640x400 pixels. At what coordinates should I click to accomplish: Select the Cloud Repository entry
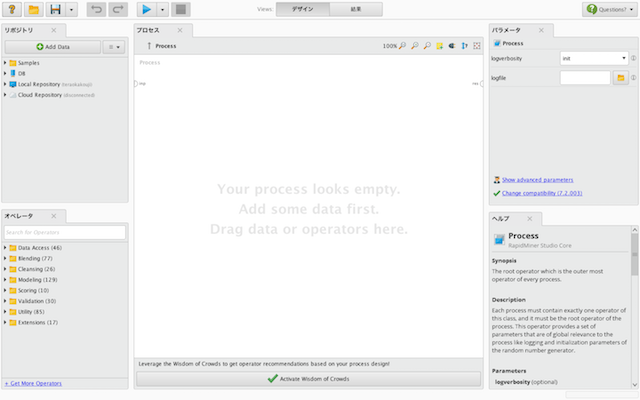click(52, 95)
